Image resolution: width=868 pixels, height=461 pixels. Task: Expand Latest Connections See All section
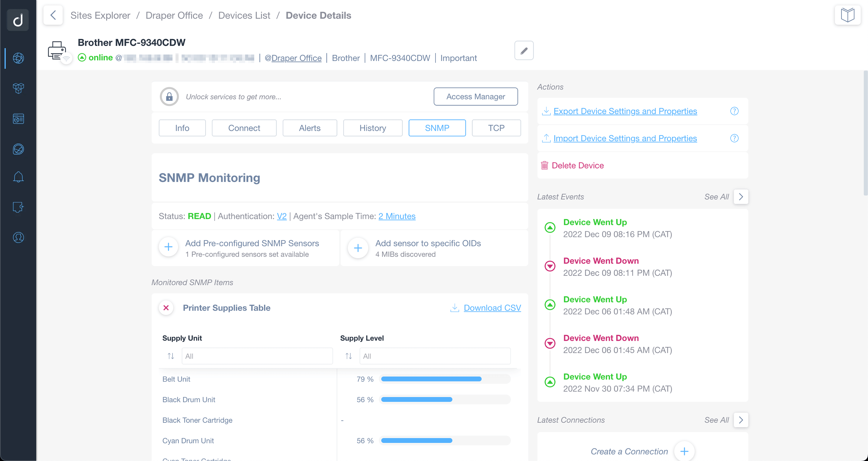point(741,420)
